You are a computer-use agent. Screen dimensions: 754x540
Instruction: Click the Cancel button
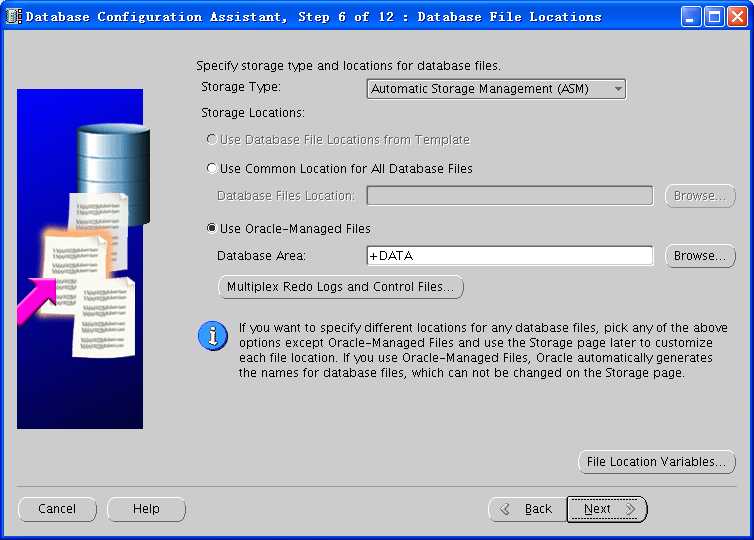57,509
